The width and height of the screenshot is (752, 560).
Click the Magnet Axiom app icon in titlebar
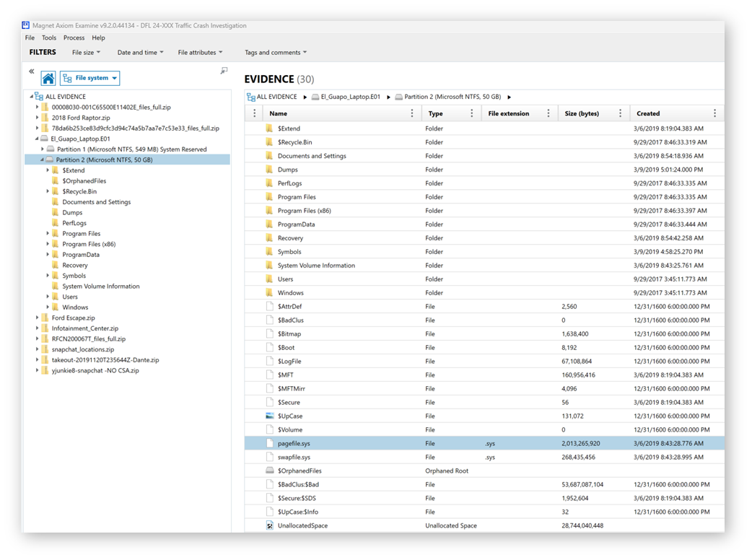click(x=26, y=25)
